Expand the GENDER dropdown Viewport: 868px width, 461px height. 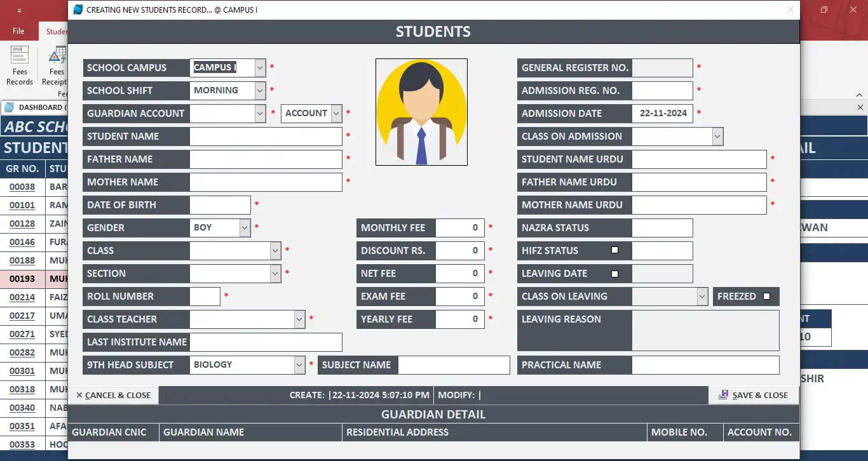(245, 227)
